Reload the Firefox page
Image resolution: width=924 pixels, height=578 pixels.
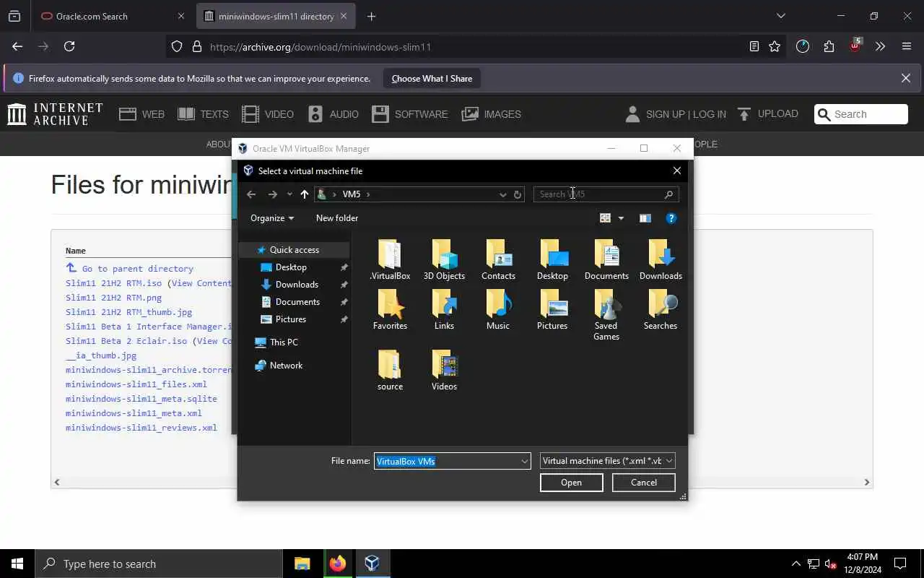[69, 46]
